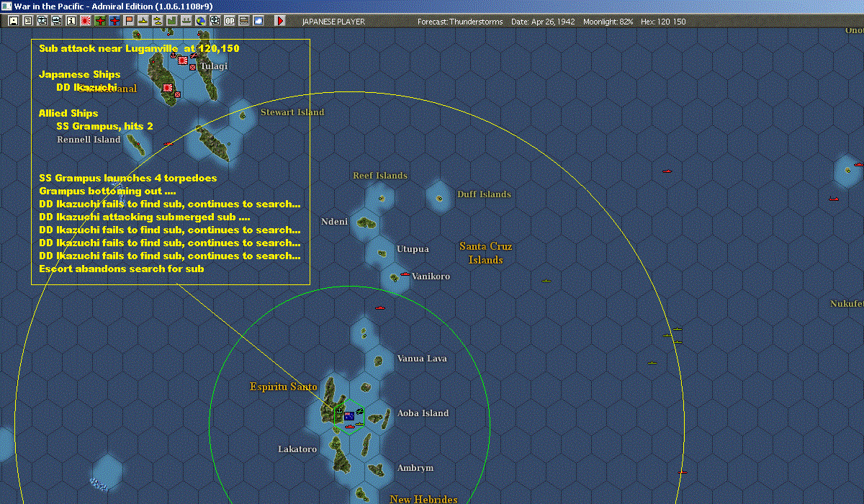Click the olive ship with arrows icon
864x504 pixels.
click(x=186, y=21)
